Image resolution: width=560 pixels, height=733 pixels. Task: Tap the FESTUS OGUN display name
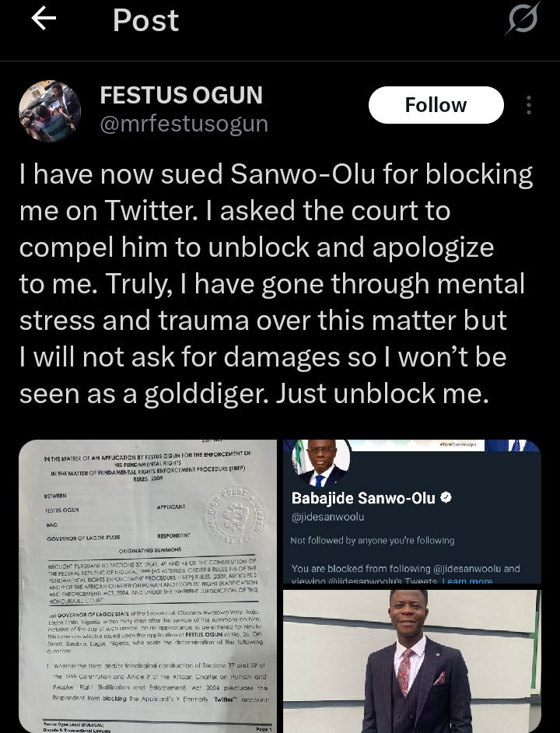(x=181, y=96)
